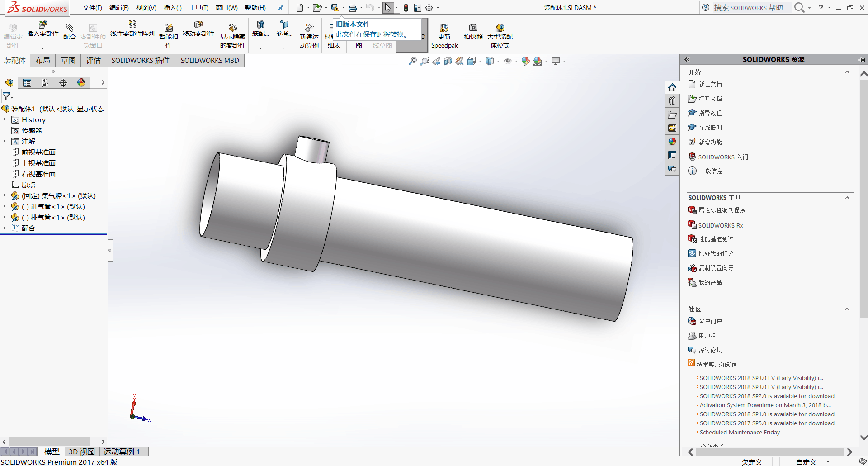Activate the Section View icon
868x466 pixels.
coord(448,61)
